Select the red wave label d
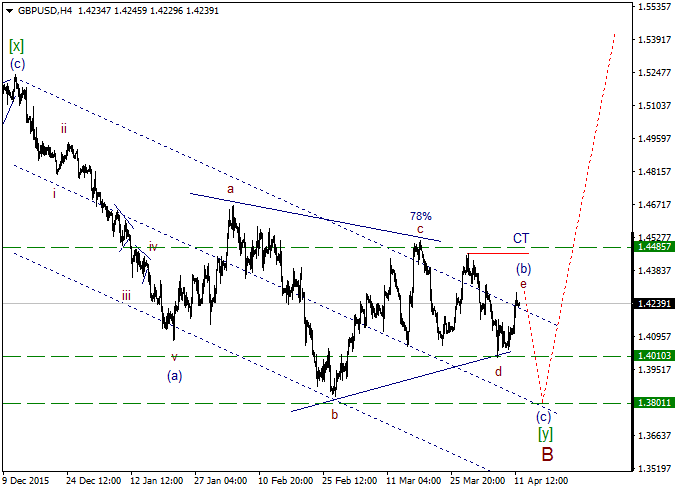 (x=499, y=371)
